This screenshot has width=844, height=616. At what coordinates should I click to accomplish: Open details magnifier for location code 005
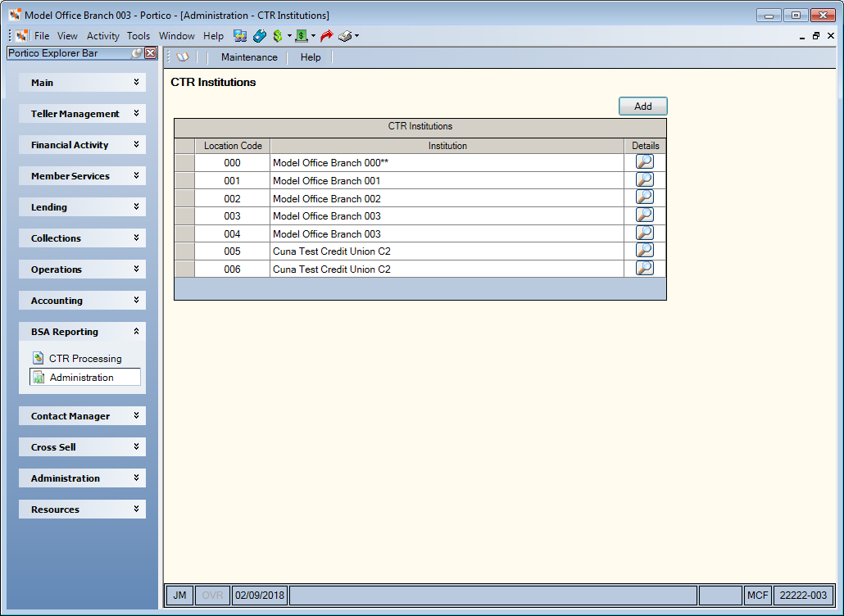tap(644, 251)
